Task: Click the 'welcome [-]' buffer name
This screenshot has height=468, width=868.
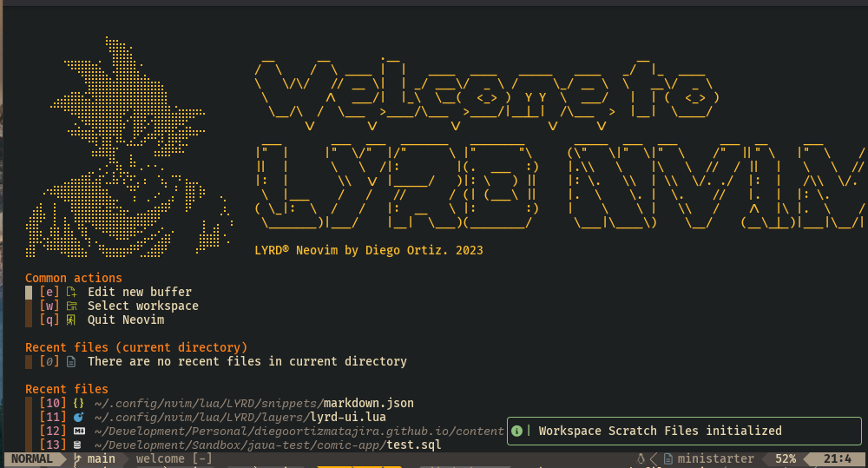Action: pyautogui.click(x=174, y=458)
